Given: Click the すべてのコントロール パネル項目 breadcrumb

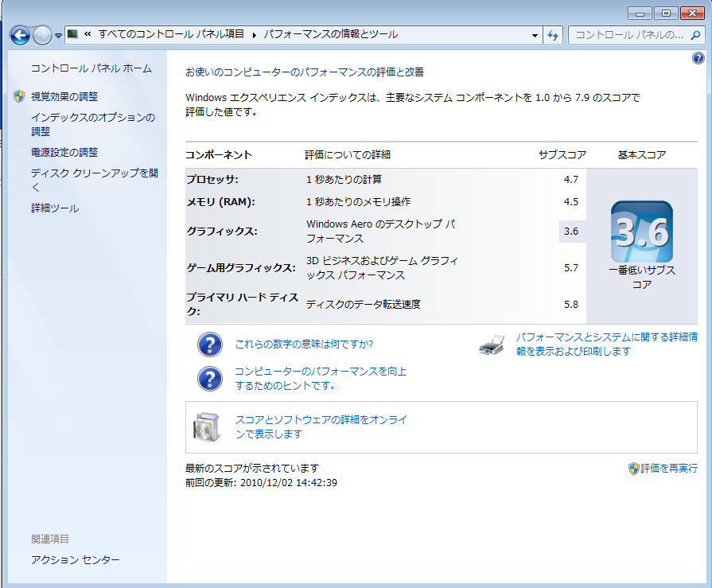Looking at the screenshot, I should click(171, 34).
